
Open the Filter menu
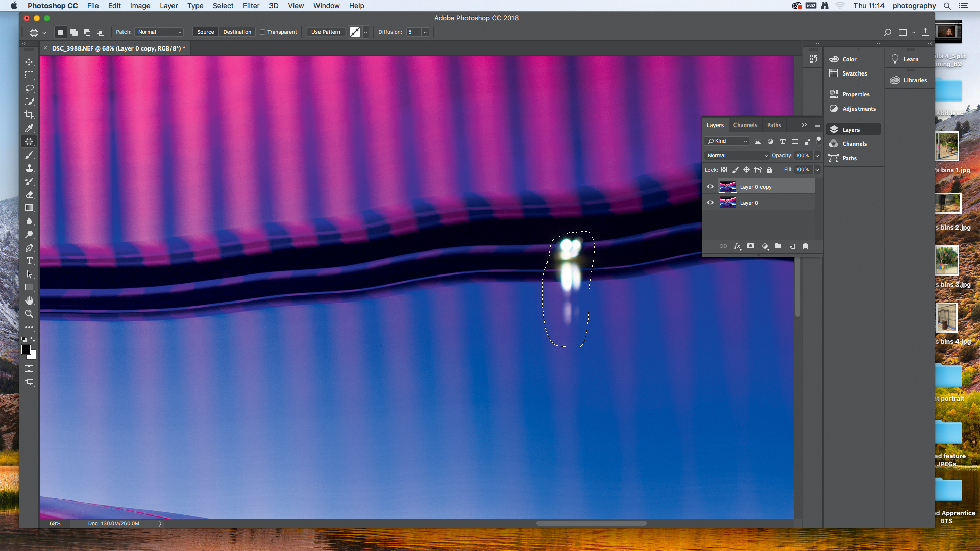point(251,6)
